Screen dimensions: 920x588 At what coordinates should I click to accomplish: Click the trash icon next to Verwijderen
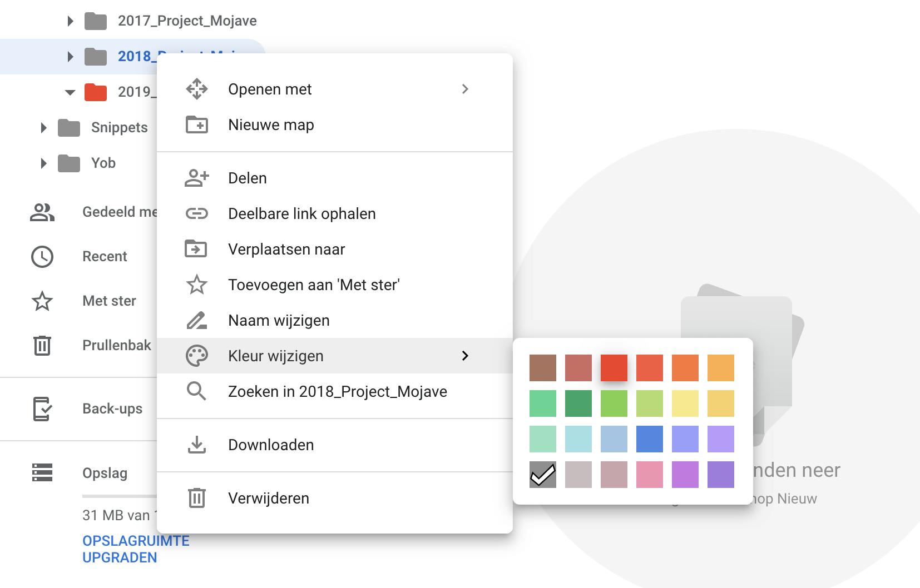pos(196,499)
